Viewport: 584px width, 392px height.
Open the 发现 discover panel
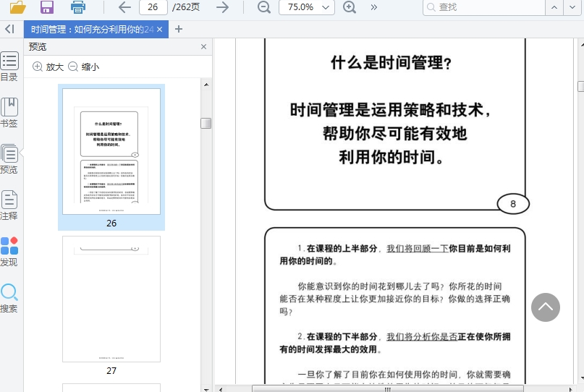point(9,252)
